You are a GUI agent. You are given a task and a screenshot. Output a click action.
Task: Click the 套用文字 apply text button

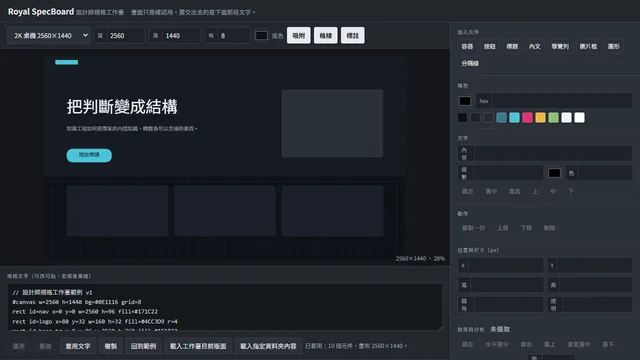coord(78,346)
